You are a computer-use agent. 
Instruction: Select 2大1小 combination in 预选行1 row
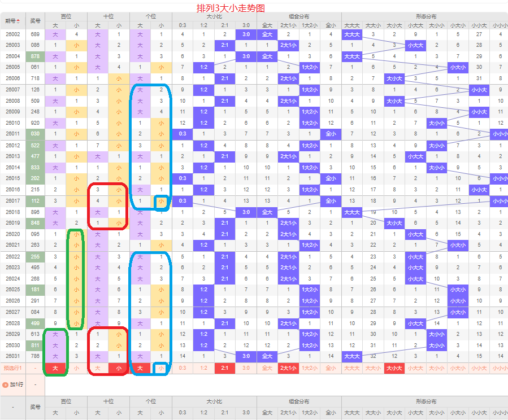(x=288, y=368)
